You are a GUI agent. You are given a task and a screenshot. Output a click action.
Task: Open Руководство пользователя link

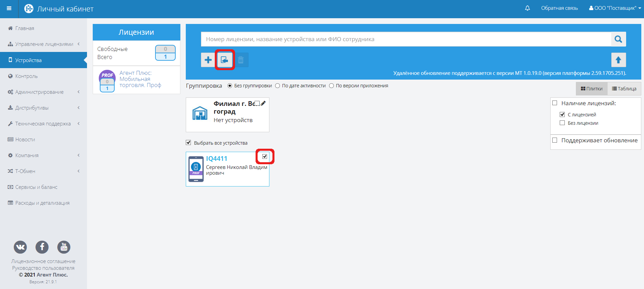(43, 268)
